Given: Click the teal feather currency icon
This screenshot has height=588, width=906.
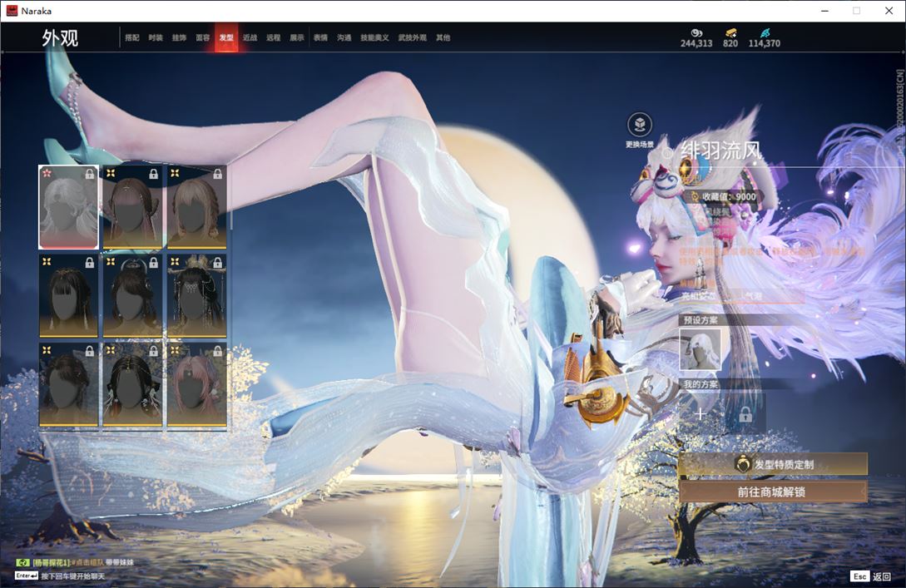Looking at the screenshot, I should click(765, 33).
